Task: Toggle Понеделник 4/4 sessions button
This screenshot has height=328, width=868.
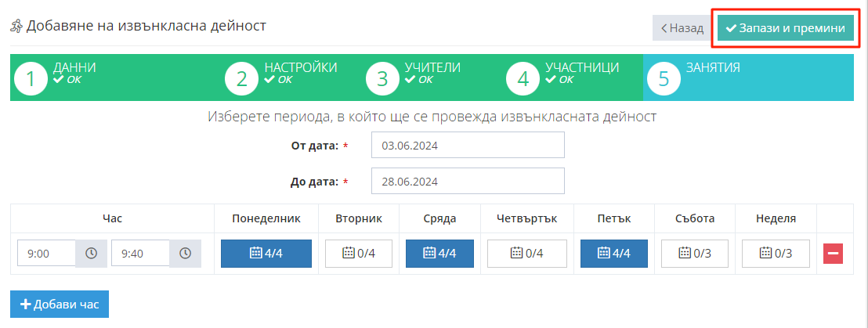Action: click(x=266, y=254)
